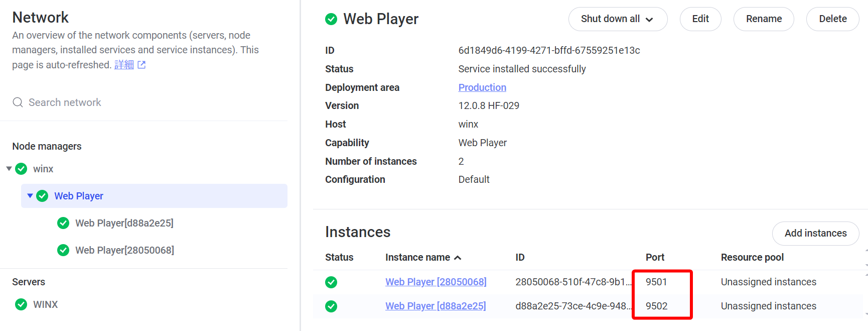Click Configuration value Default

pyautogui.click(x=474, y=179)
